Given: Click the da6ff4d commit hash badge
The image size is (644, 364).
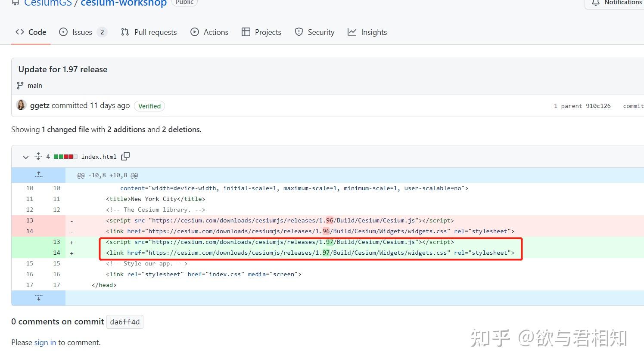Looking at the screenshot, I should coord(124,321).
